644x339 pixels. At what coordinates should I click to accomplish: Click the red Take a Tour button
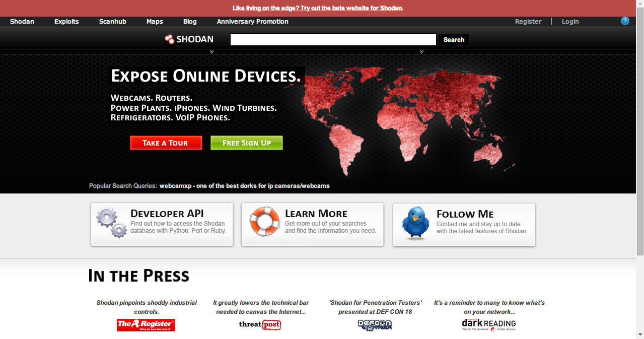[166, 143]
